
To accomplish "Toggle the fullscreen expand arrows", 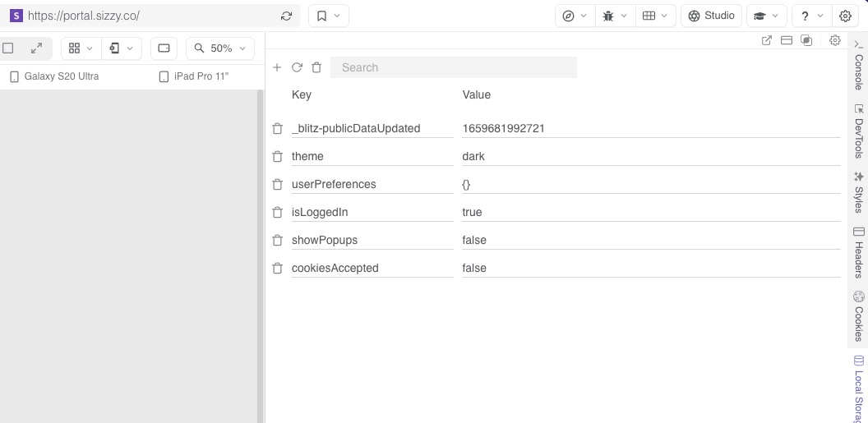I will tap(36, 48).
